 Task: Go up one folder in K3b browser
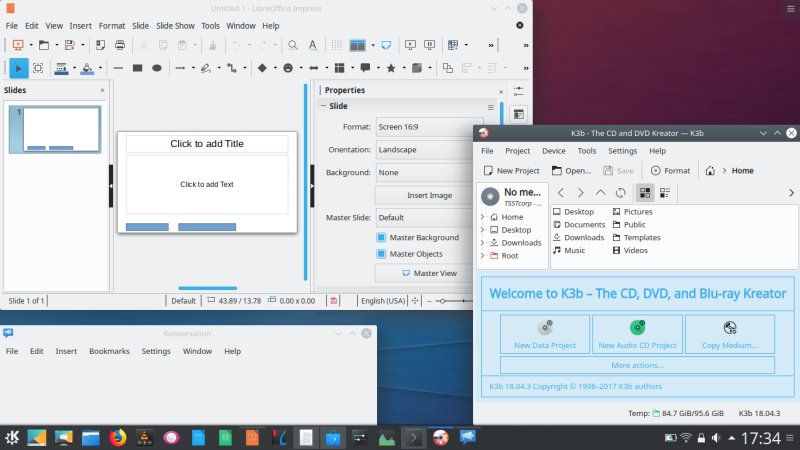[600, 192]
